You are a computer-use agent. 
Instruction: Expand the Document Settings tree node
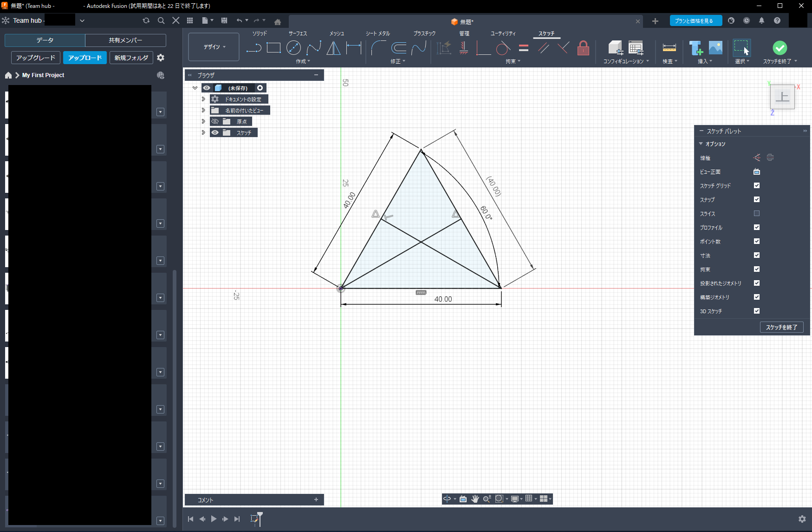203,99
